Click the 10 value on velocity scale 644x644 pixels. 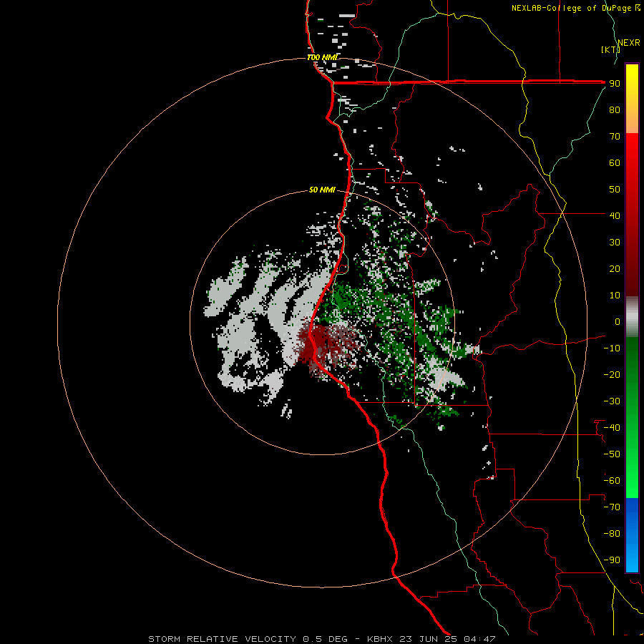coord(615,296)
